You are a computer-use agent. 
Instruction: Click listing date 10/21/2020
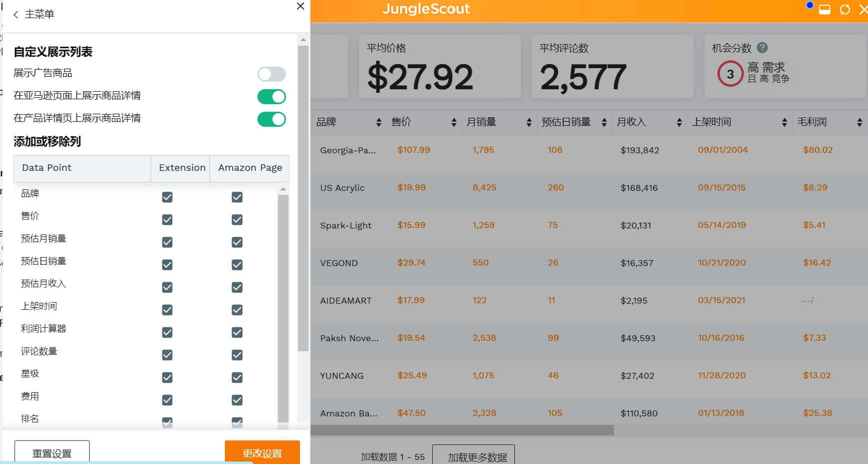coord(722,263)
